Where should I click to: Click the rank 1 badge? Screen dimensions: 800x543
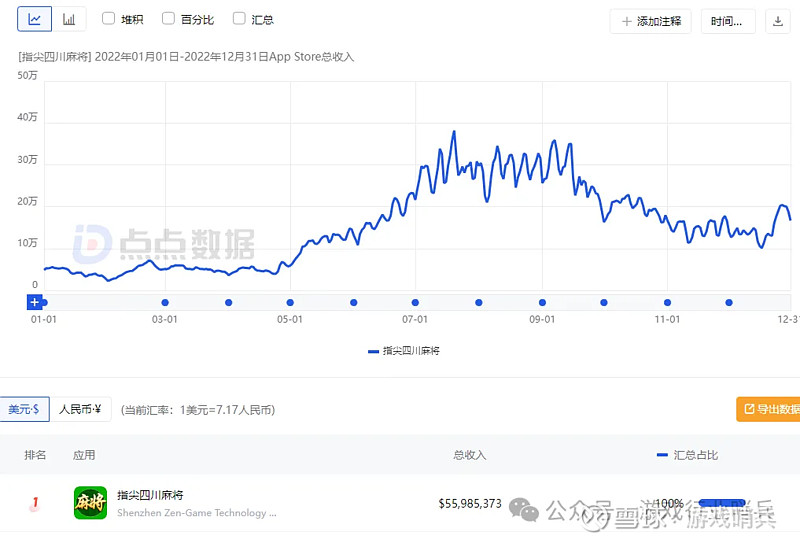click(34, 503)
